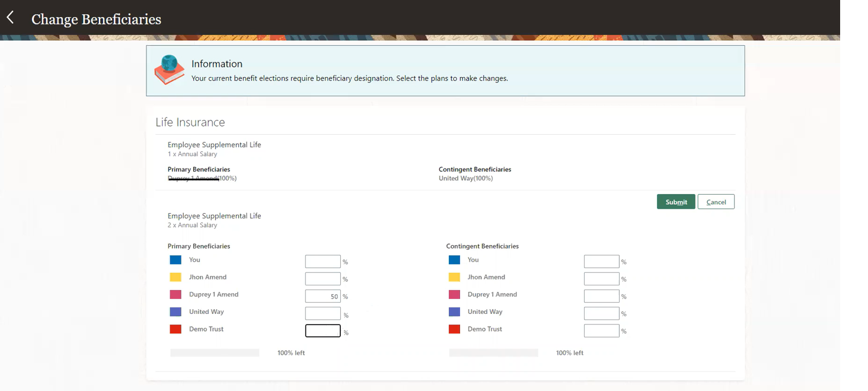Click contingent Duprey 1 Amend percentage field
Screen dimensions: 868x391
602,296
